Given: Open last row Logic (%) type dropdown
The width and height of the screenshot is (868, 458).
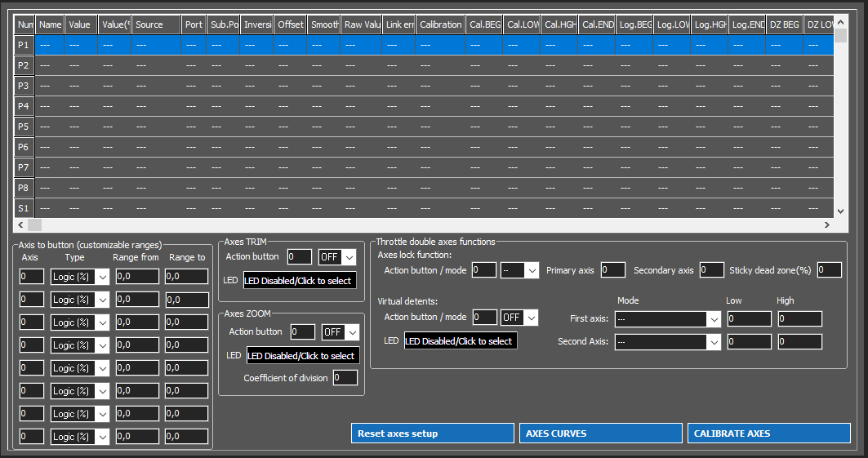Looking at the screenshot, I should [x=80, y=437].
